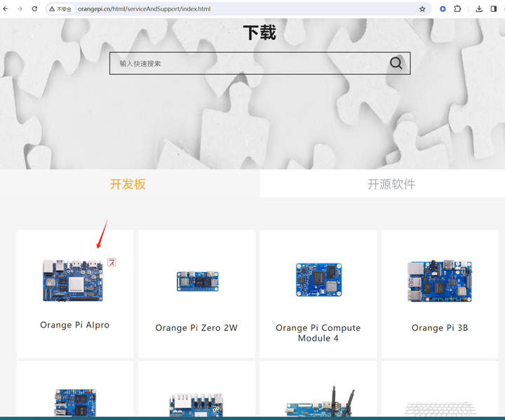The height and width of the screenshot is (420, 505).
Task: Click the magnifier search icon
Action: (396, 63)
